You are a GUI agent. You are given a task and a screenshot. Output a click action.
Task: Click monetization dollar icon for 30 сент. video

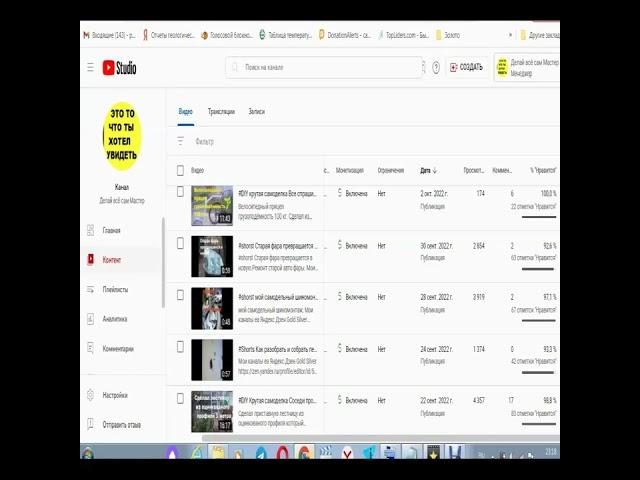click(340, 245)
